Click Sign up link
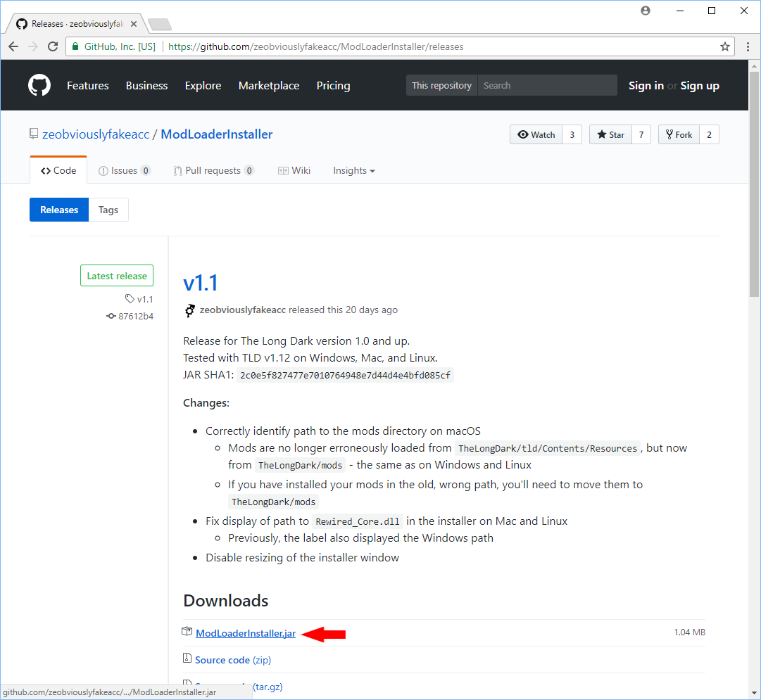The width and height of the screenshot is (761, 700). pos(699,85)
